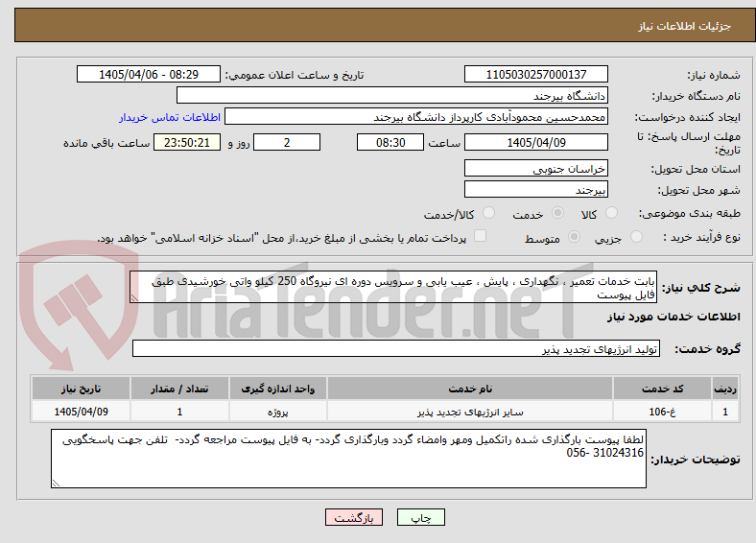756x543 pixels.
Task: Click the service name cell سایر انرژیهای تجدید پذیر
Action: click(470, 412)
